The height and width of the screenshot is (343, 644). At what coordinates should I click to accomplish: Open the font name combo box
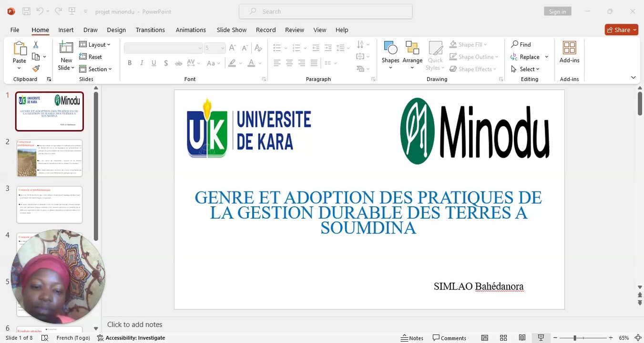[x=164, y=48]
